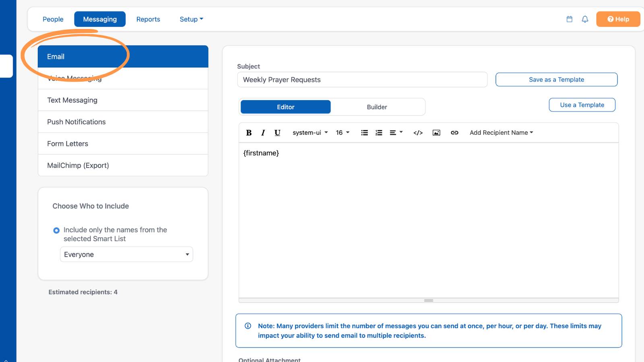Select Text Messaging in the sidebar
The height and width of the screenshot is (362, 644).
click(123, 100)
